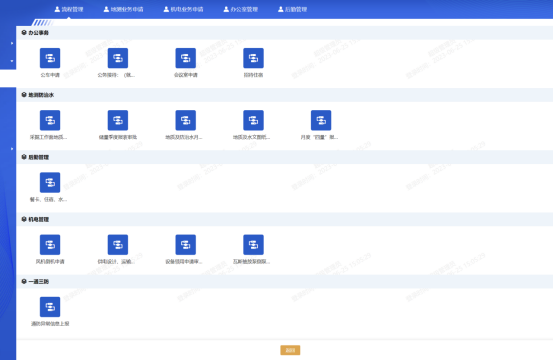The image size is (553, 361).
Task: Select the 采掘工作面地质 workflow icon
Action: pyautogui.click(x=50, y=120)
